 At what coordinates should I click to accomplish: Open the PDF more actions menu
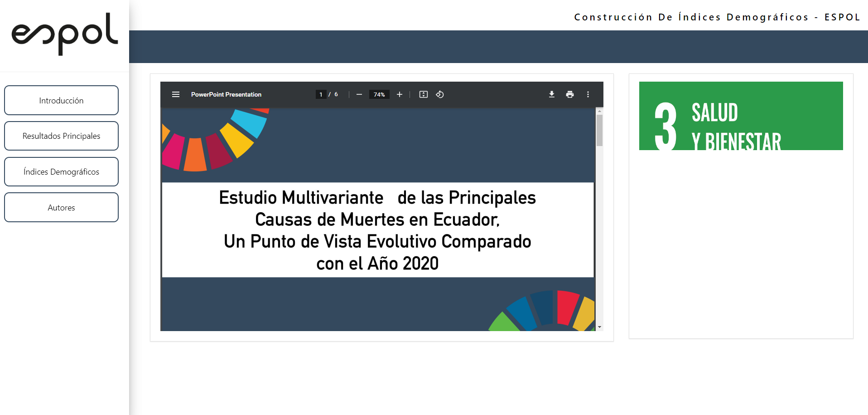588,94
